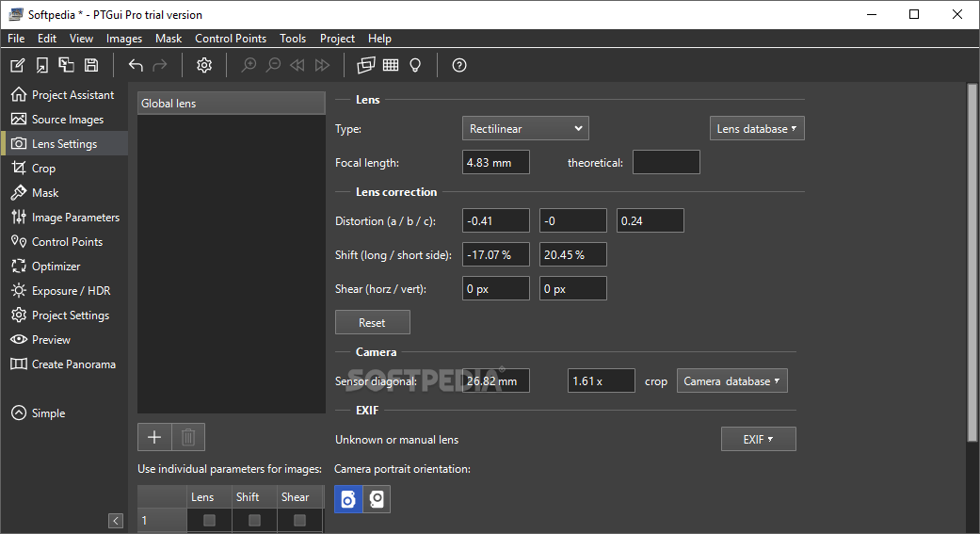980x534 pixels.
Task: Click the Save project floppy icon
Action: [91, 65]
